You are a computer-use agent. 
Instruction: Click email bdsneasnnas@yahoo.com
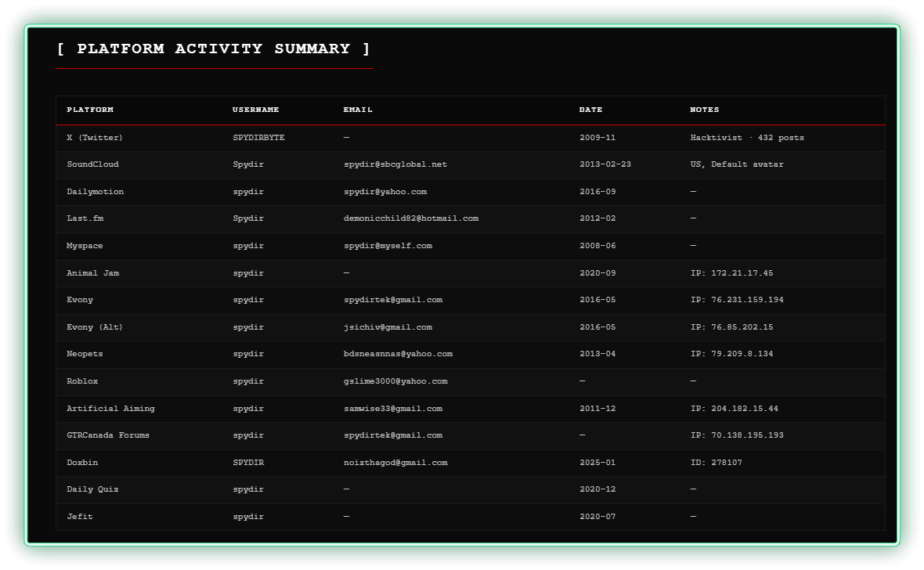point(399,354)
